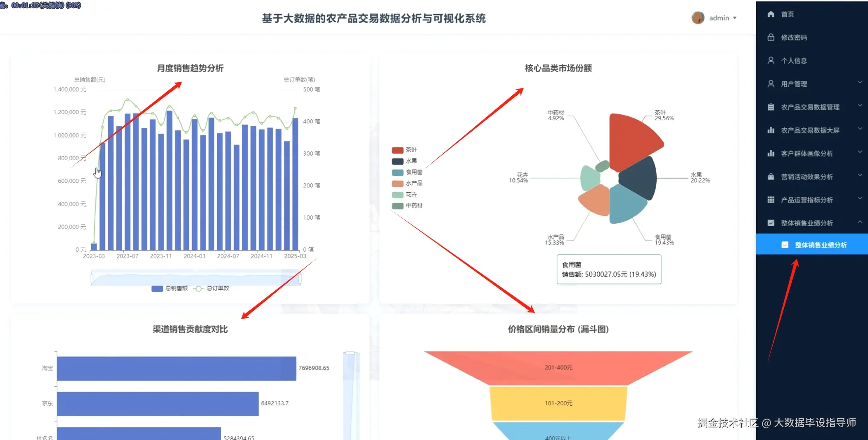Click the person icon next to 个人信息

[x=771, y=60]
